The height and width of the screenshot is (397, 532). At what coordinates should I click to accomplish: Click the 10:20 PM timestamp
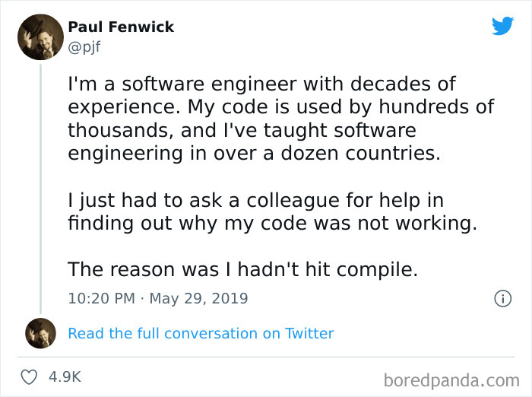point(101,299)
